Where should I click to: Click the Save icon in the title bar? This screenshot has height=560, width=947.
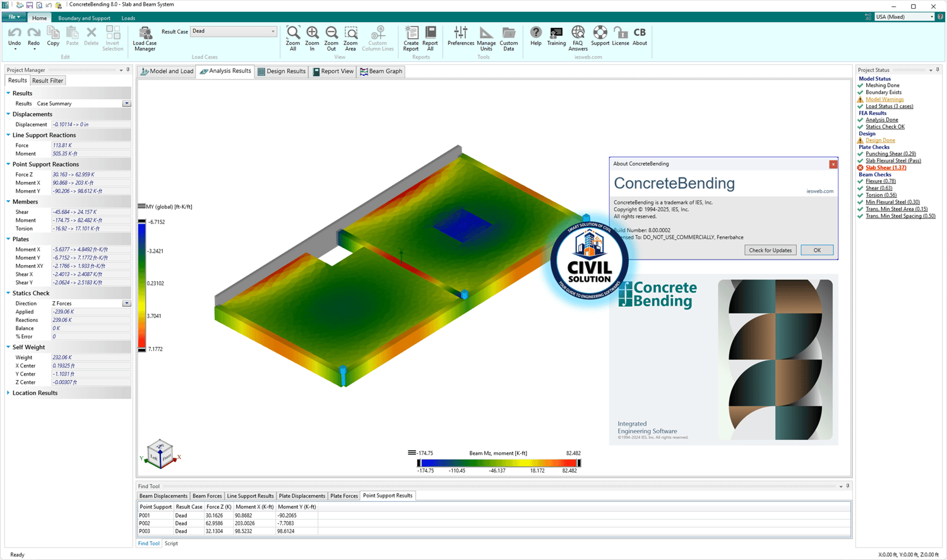pos(29,5)
